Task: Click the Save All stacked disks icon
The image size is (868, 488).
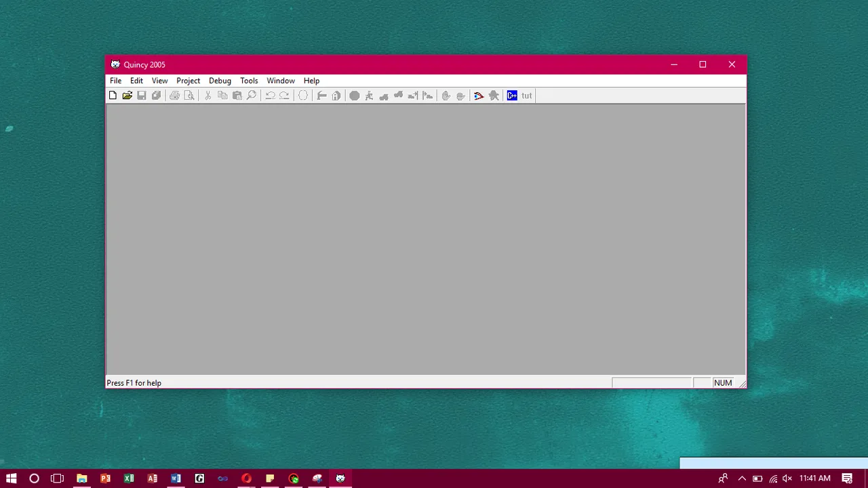Action: click(156, 96)
